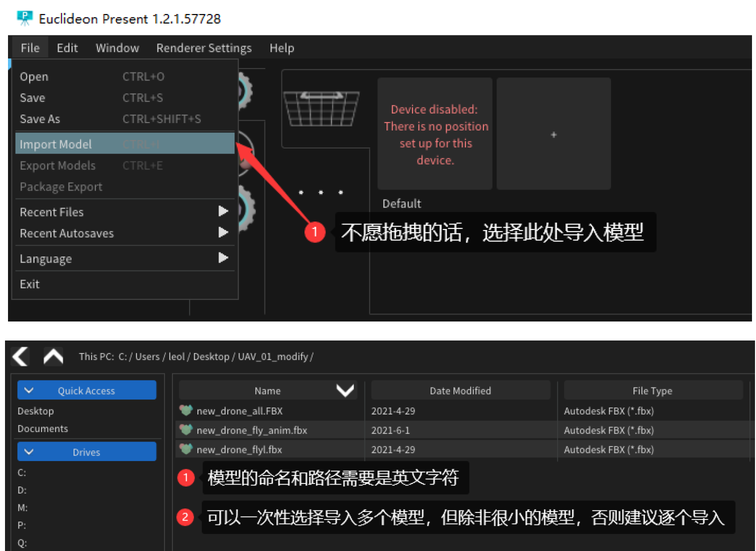This screenshot has width=756, height=551.
Task: Open the Edit menu
Action: tap(67, 48)
